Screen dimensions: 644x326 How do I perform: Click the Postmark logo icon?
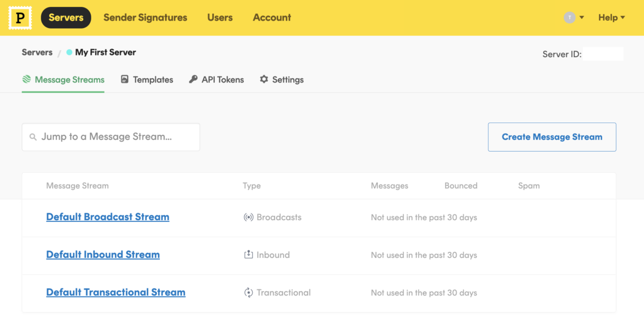[x=20, y=18]
